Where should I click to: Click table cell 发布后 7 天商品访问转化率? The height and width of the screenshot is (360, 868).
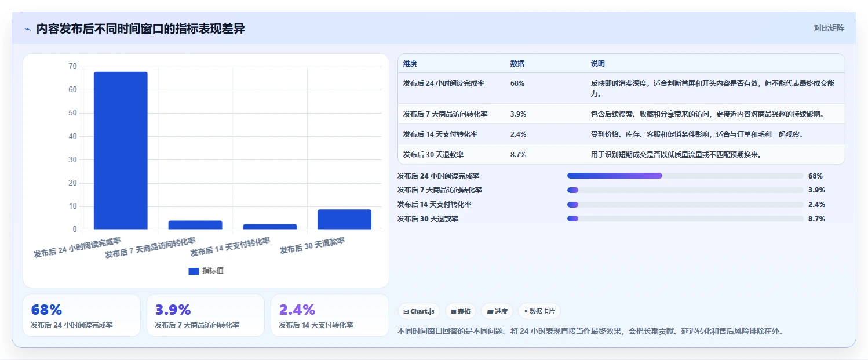(x=446, y=114)
